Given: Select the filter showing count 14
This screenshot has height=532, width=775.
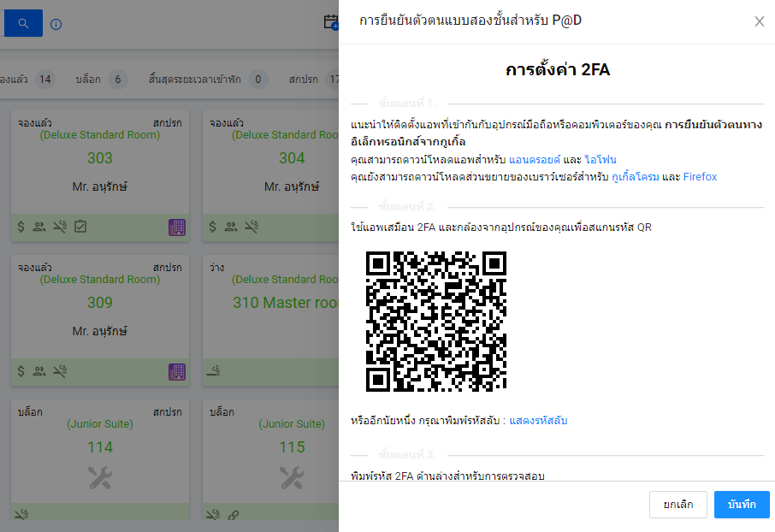Looking at the screenshot, I should [27, 79].
